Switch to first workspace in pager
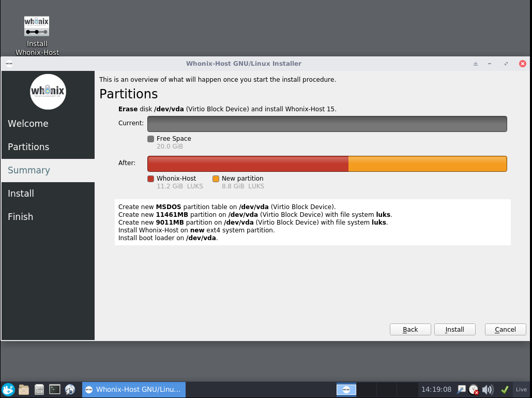 tap(346, 390)
